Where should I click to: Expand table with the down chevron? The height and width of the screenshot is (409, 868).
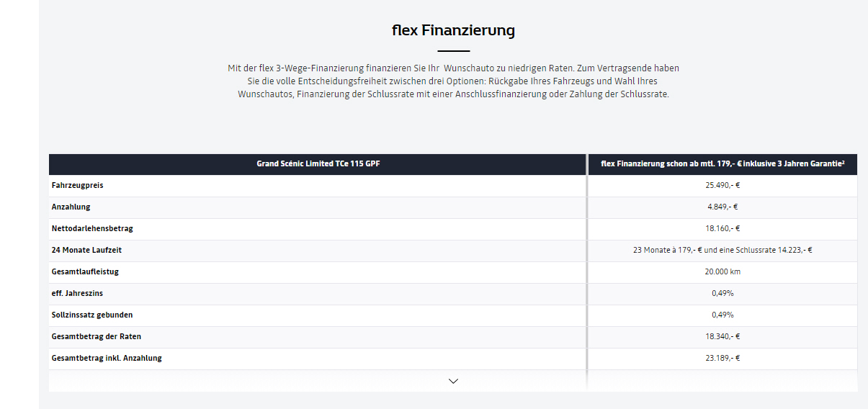(453, 381)
